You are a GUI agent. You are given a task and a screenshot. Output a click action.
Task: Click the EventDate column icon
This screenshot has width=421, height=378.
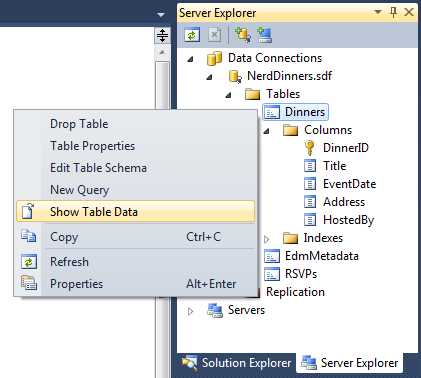click(x=310, y=184)
